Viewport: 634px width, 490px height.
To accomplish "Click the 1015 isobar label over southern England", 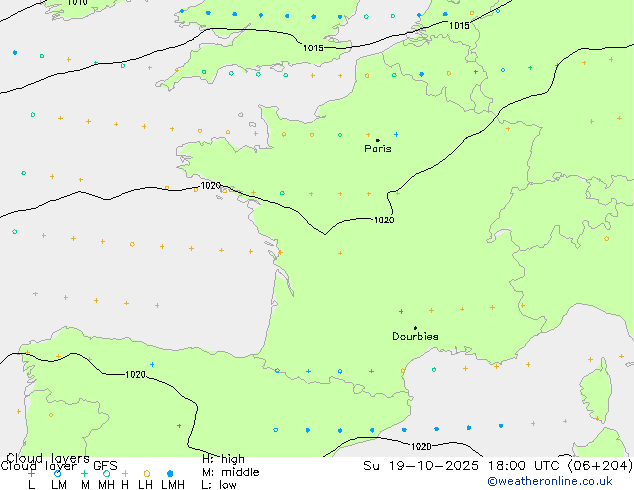I will point(313,48).
